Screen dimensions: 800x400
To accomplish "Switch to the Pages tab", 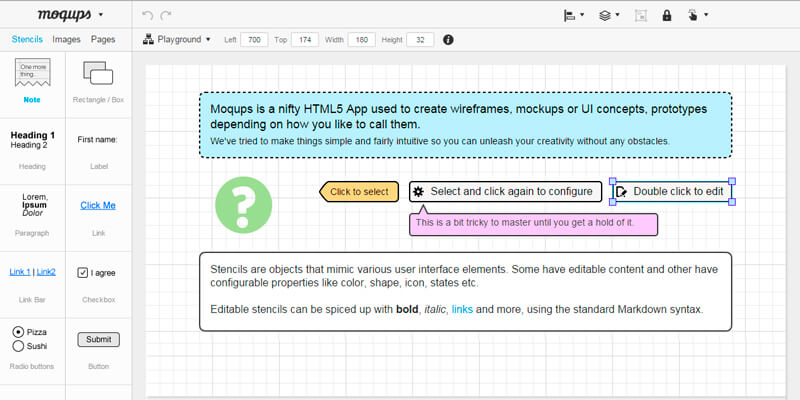I will point(103,40).
